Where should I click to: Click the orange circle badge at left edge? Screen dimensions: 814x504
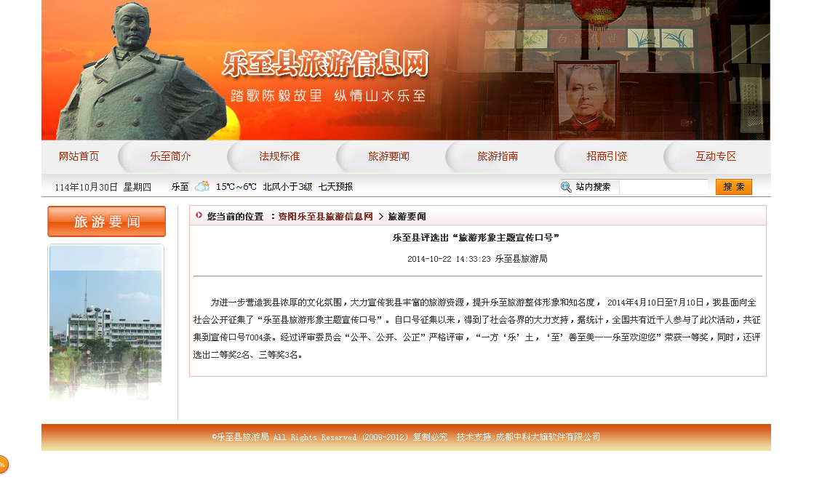pyautogui.click(x=2, y=464)
